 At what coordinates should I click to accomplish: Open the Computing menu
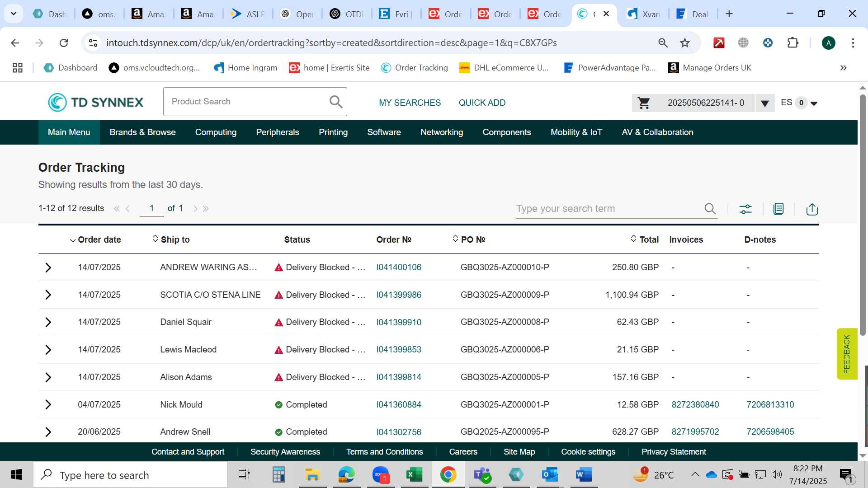[216, 132]
